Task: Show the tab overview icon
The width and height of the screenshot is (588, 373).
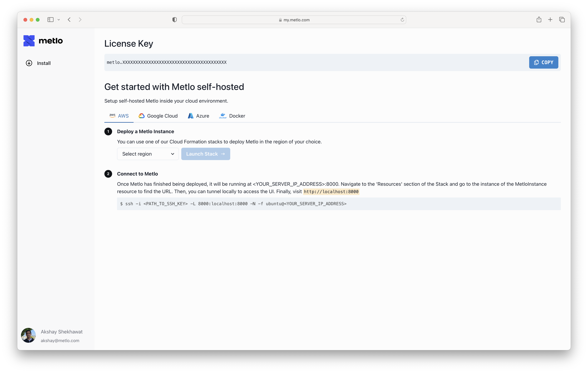Action: [562, 20]
